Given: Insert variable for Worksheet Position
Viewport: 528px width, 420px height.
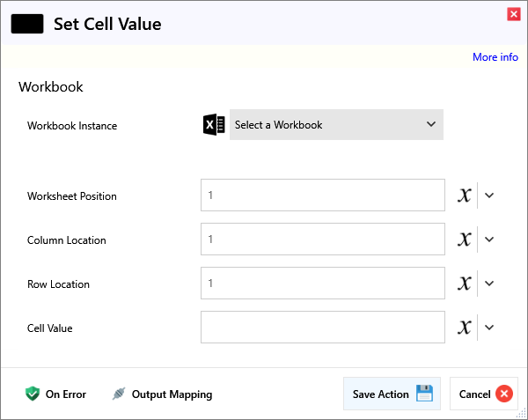Looking at the screenshot, I should tap(465, 195).
